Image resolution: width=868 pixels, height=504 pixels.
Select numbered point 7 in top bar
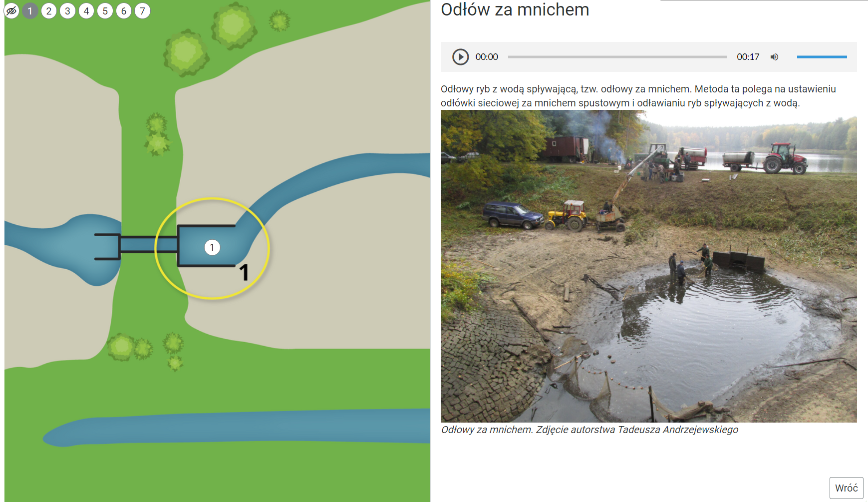[x=142, y=10]
